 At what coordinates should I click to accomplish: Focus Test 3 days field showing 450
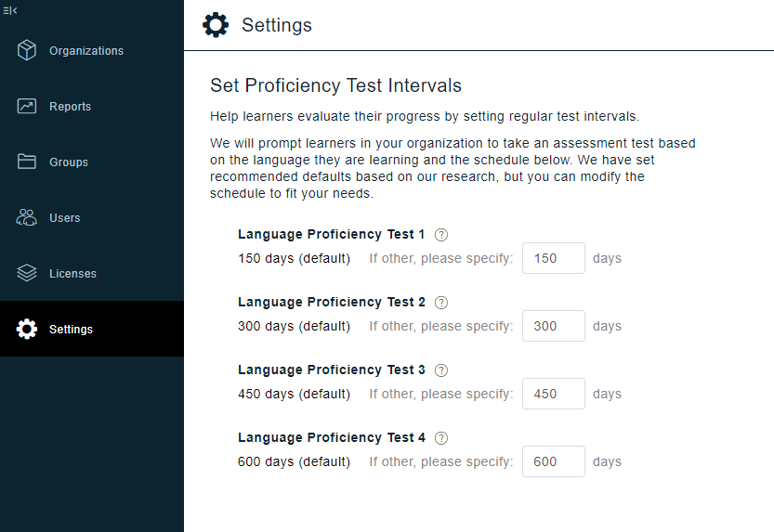tap(554, 394)
